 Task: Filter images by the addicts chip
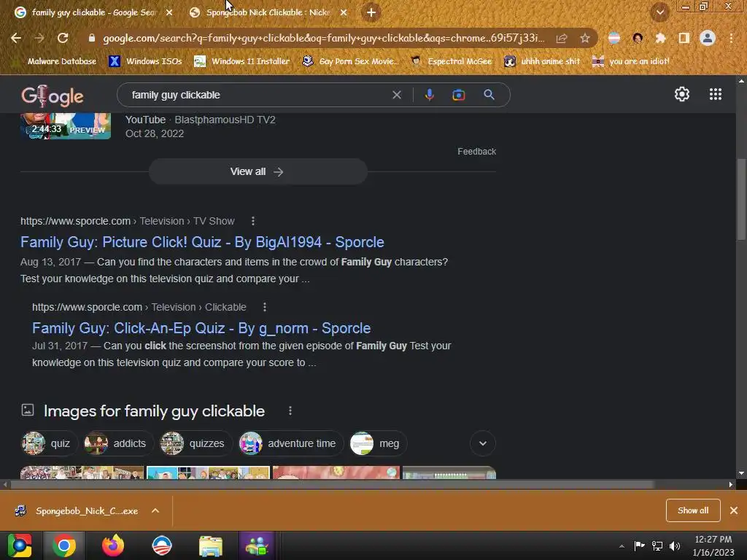[117, 443]
